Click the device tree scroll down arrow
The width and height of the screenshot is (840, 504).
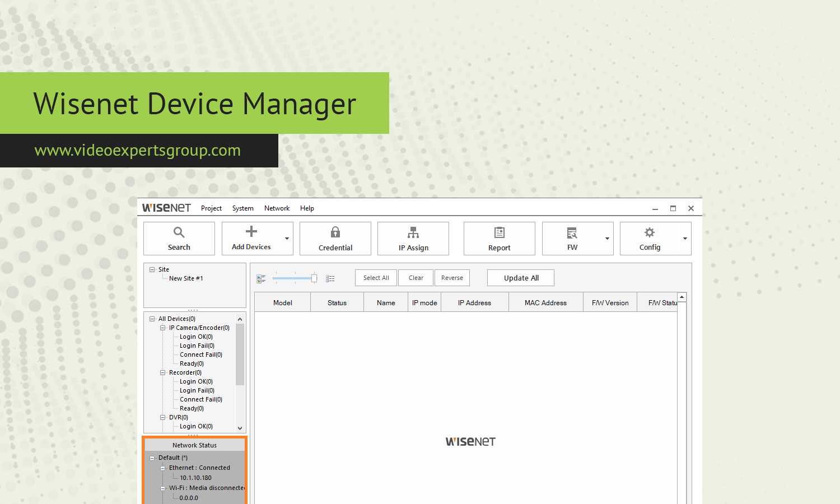click(x=240, y=428)
